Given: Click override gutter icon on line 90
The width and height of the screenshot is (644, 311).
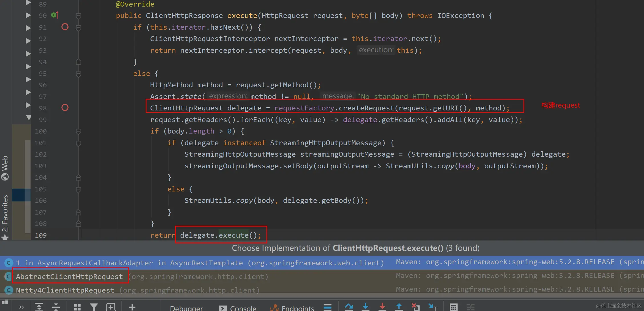Looking at the screenshot, I should (55, 15).
